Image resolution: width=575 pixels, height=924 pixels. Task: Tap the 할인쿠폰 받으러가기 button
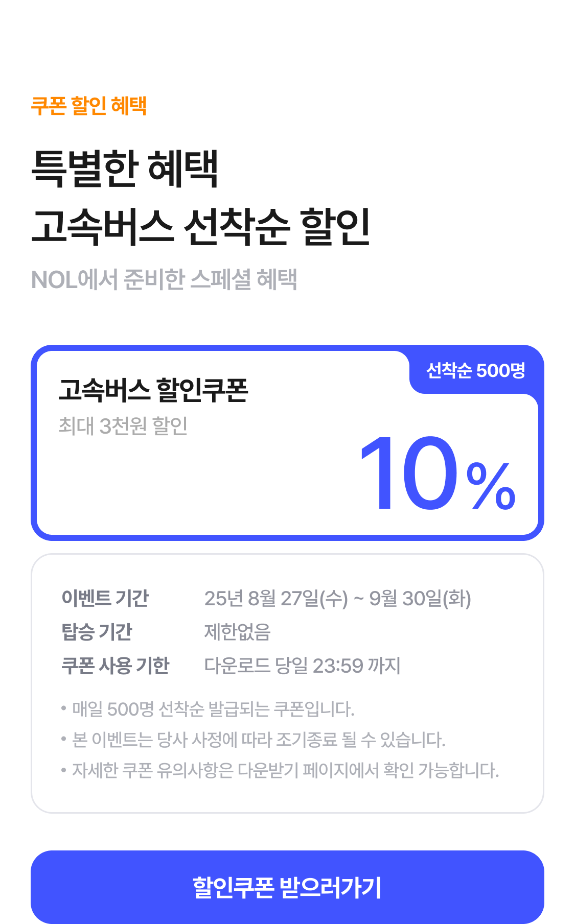pyautogui.click(x=287, y=887)
